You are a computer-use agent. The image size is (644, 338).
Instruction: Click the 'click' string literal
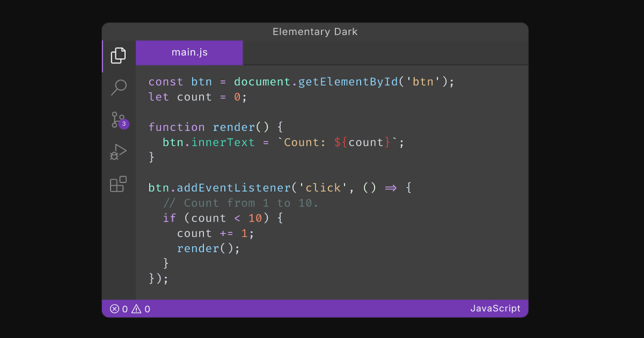(323, 188)
